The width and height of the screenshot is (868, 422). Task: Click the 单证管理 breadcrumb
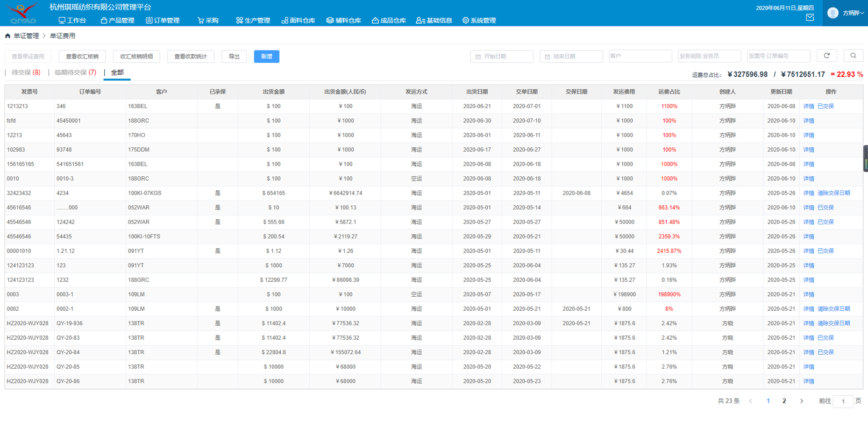tap(26, 36)
